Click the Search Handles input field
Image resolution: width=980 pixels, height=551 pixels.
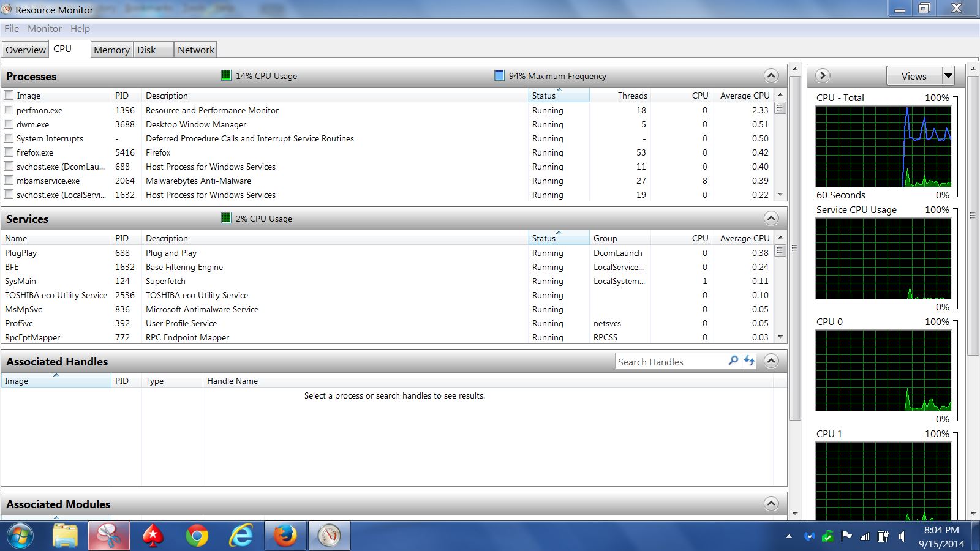[x=671, y=362]
